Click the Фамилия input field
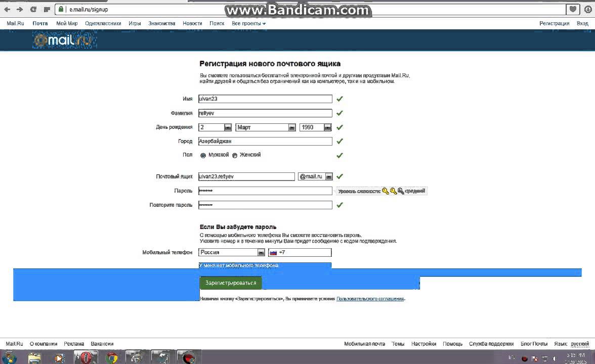This screenshot has height=364, width=595. click(x=265, y=113)
